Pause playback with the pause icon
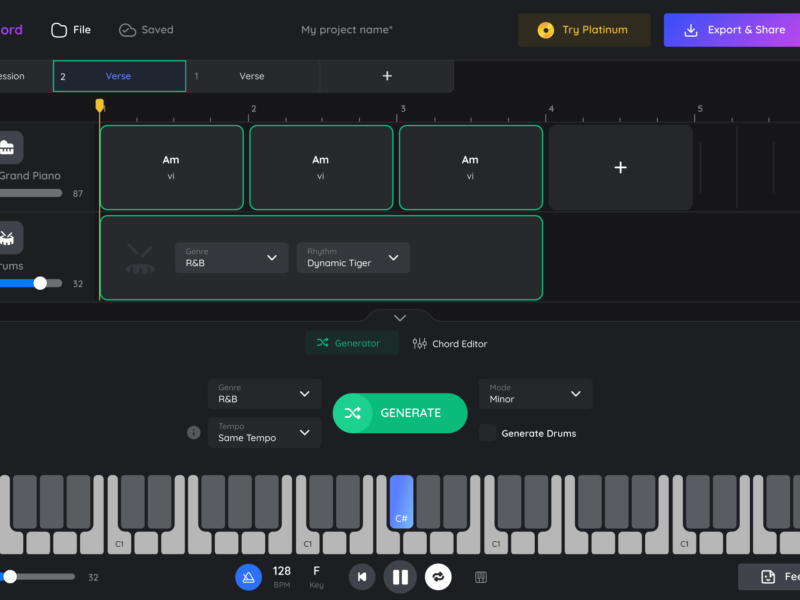Image resolution: width=800 pixels, height=600 pixels. pos(398,577)
